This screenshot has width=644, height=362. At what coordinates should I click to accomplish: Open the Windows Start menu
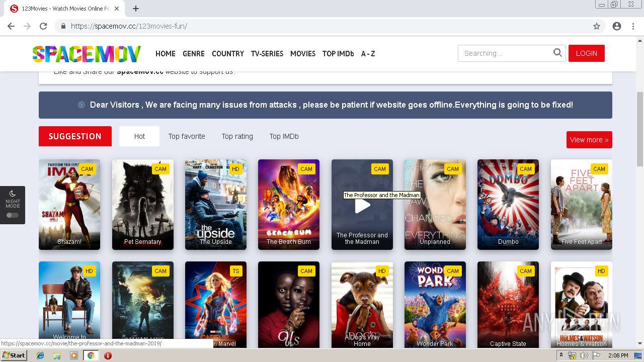click(x=14, y=355)
